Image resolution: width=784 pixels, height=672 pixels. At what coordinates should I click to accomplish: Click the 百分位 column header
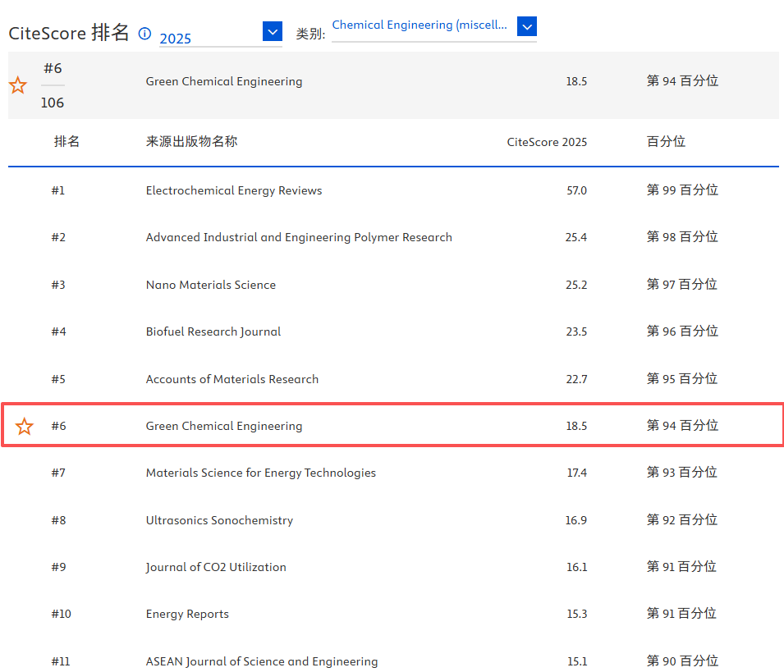click(x=666, y=141)
